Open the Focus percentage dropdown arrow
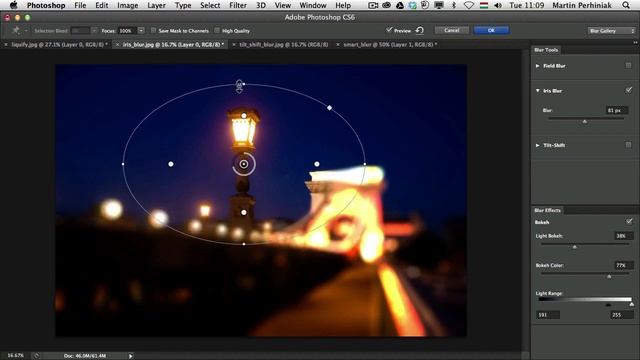Viewport: 640px width, 360px height. [141, 31]
